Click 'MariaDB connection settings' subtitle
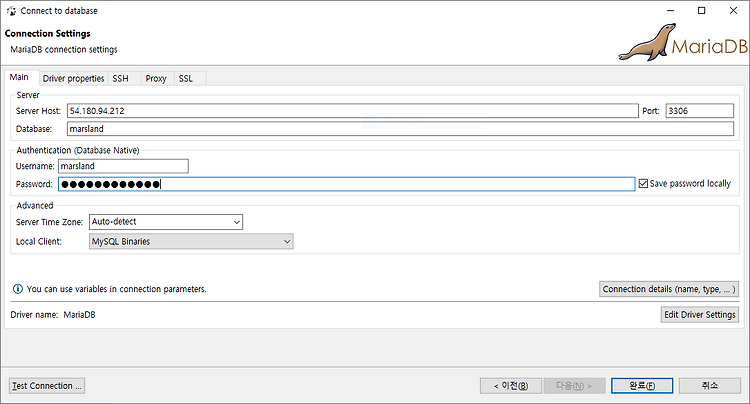The width and height of the screenshot is (750, 404). (64, 49)
